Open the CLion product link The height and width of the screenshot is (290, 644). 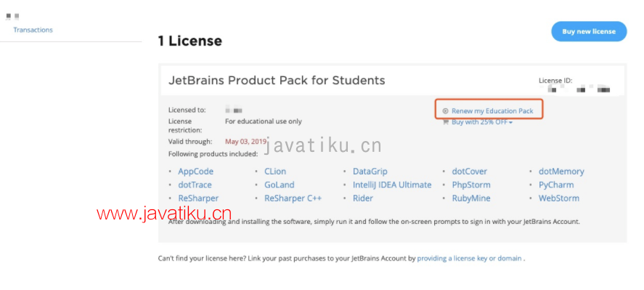click(275, 172)
